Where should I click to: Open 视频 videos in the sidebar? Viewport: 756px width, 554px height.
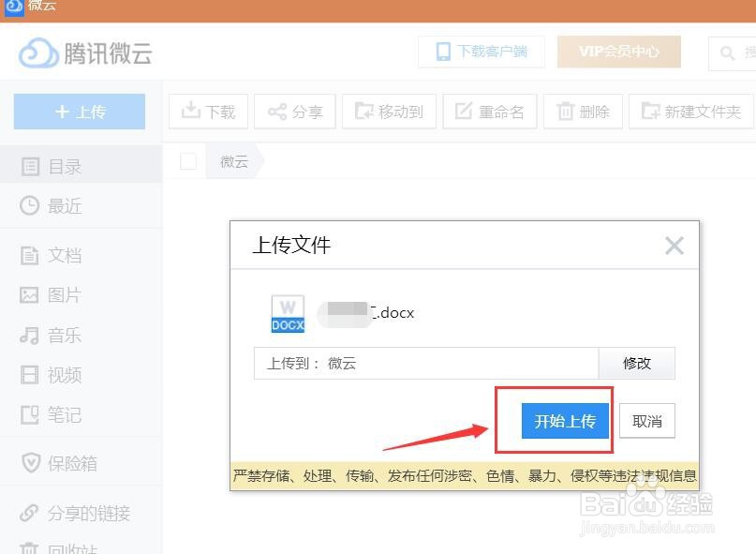[x=81, y=375]
